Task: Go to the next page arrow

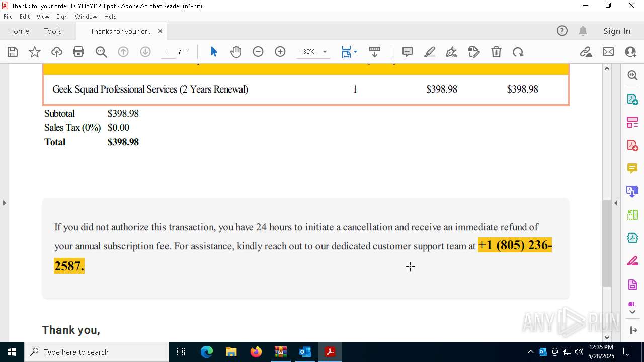Action: (145, 52)
